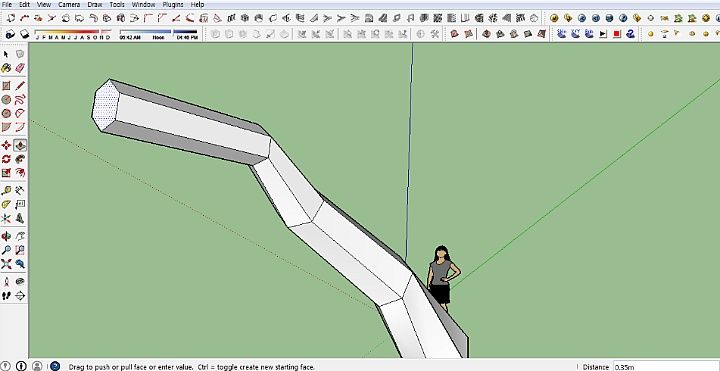
Task: Open the Draw menu
Action: coord(95,4)
